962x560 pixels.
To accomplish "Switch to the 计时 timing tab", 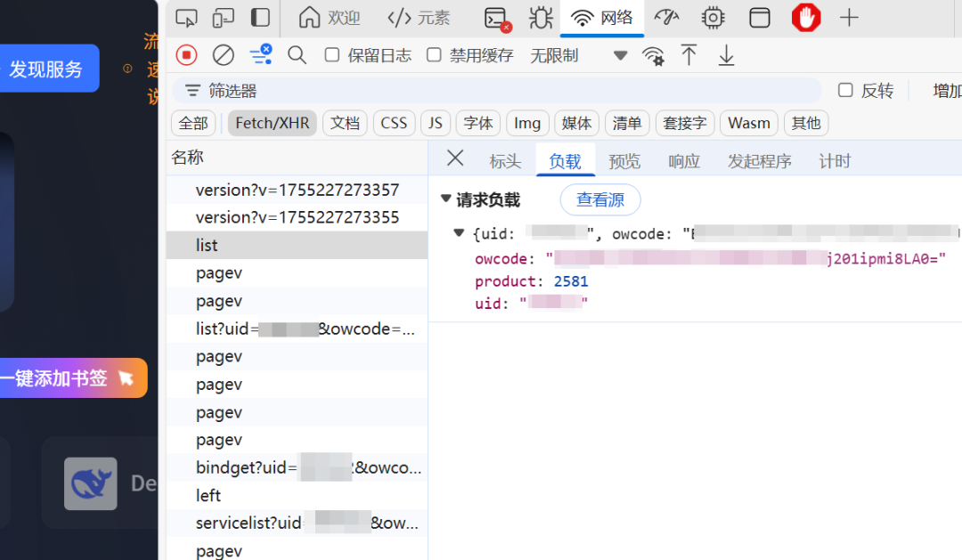I will coord(835,161).
